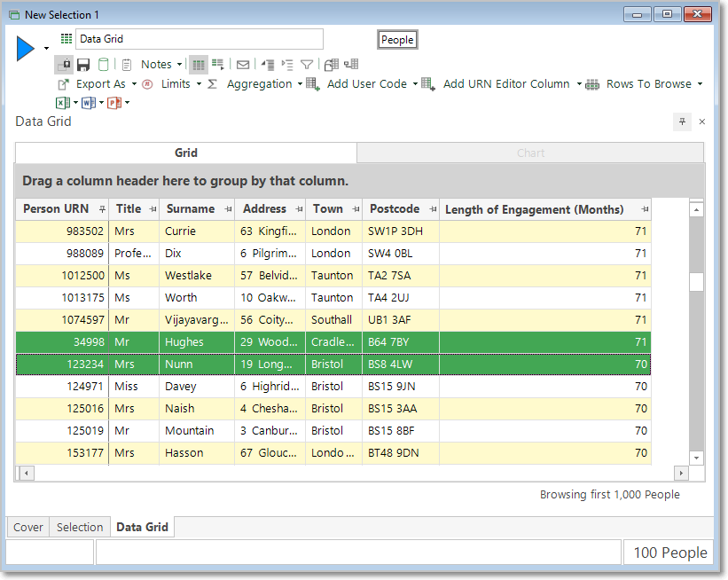This screenshot has height=580, width=728.
Task: Click the envelope mail icon
Action: (243, 65)
